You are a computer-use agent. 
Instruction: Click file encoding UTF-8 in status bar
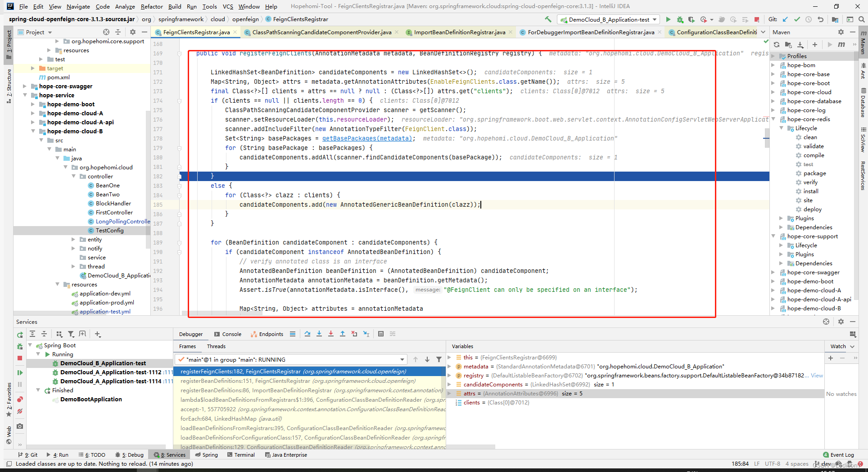(x=773, y=463)
